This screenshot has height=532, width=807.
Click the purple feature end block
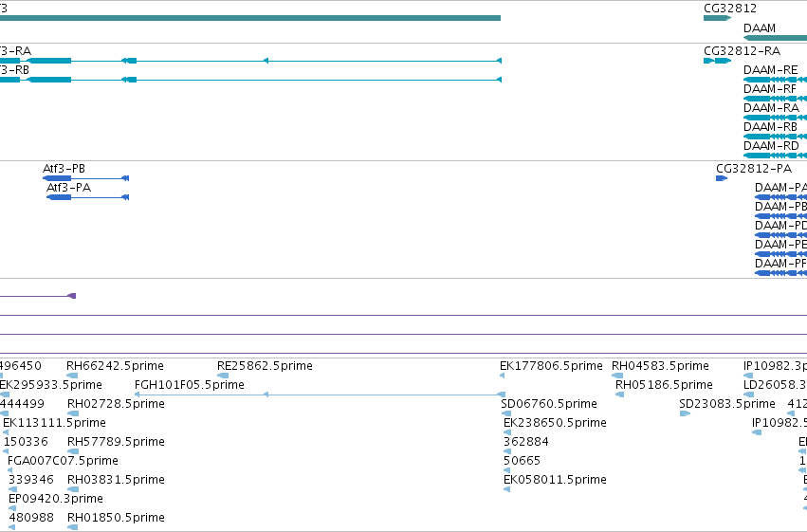tap(73, 296)
